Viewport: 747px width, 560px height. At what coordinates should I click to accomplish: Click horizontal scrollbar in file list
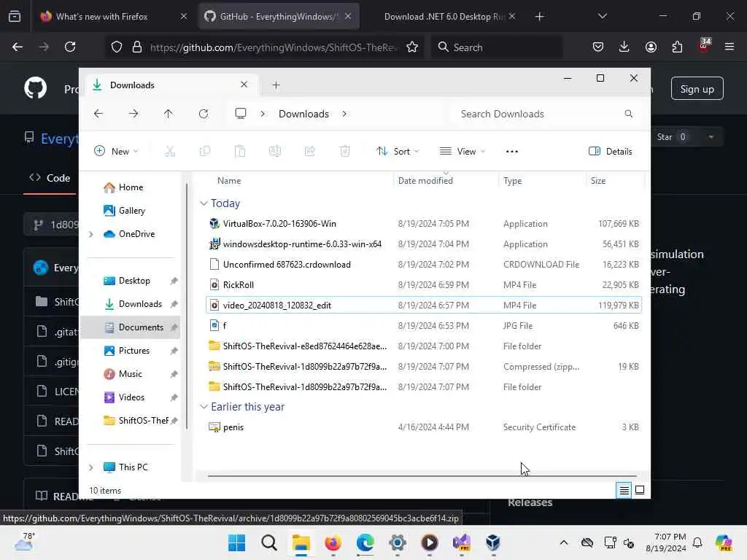pyautogui.click(x=422, y=475)
